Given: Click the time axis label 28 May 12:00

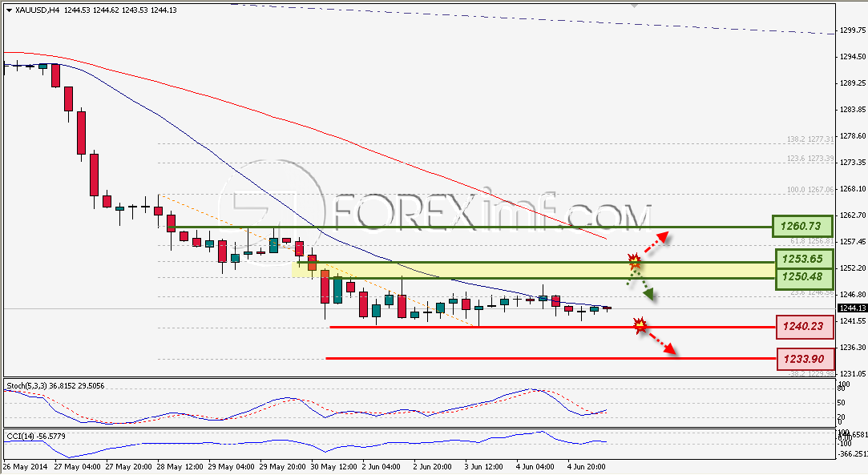Looking at the screenshot, I should coord(180,467).
